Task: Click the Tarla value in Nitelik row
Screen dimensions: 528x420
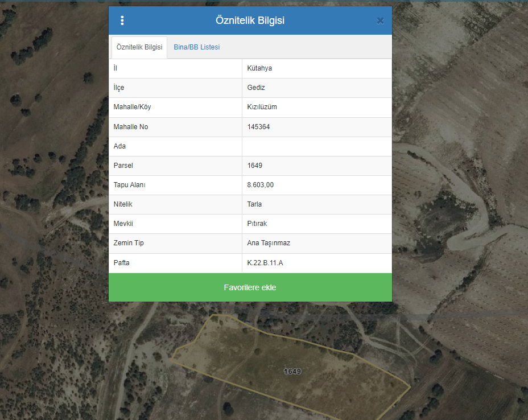Action: tap(254, 204)
